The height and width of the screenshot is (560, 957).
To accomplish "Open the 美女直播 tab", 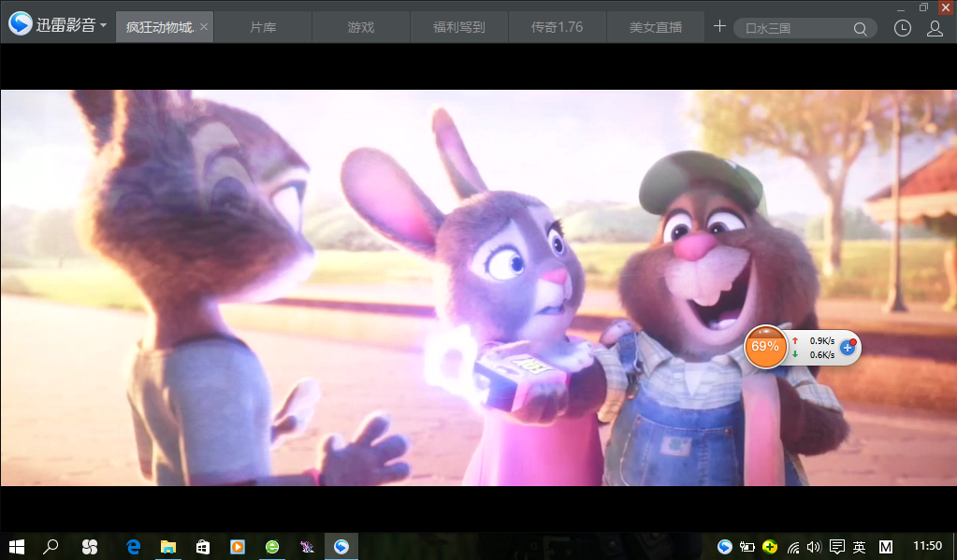I will pos(656,27).
